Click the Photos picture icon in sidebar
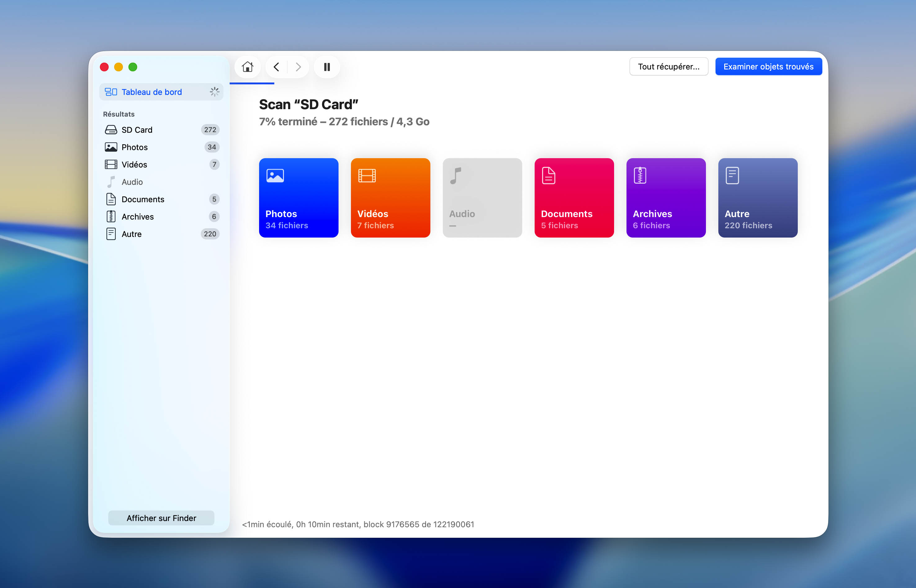 point(111,147)
